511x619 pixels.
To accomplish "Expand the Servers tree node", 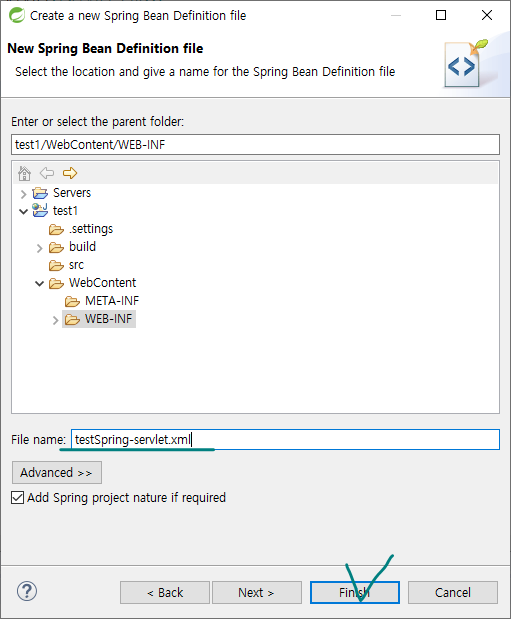I will click(x=23, y=194).
